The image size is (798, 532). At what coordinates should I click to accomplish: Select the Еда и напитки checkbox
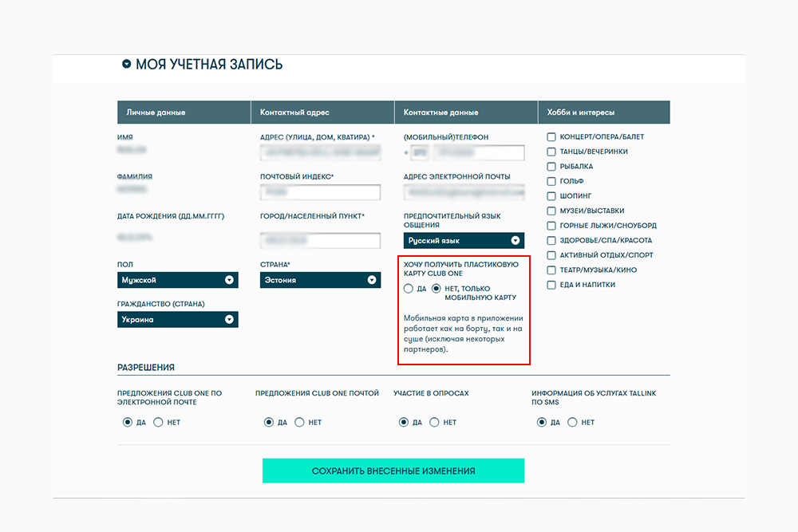(551, 285)
